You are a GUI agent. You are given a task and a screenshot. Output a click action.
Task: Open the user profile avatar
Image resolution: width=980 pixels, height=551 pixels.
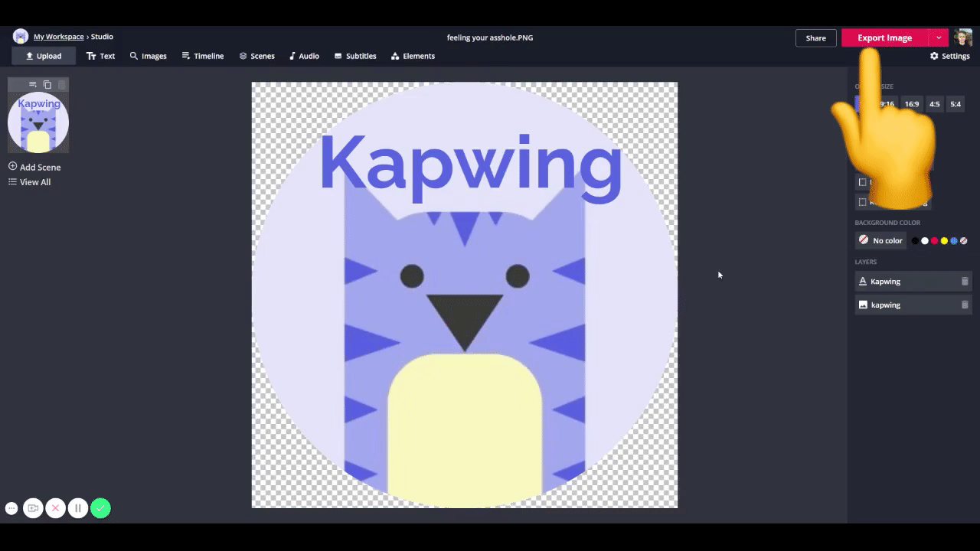click(x=963, y=37)
